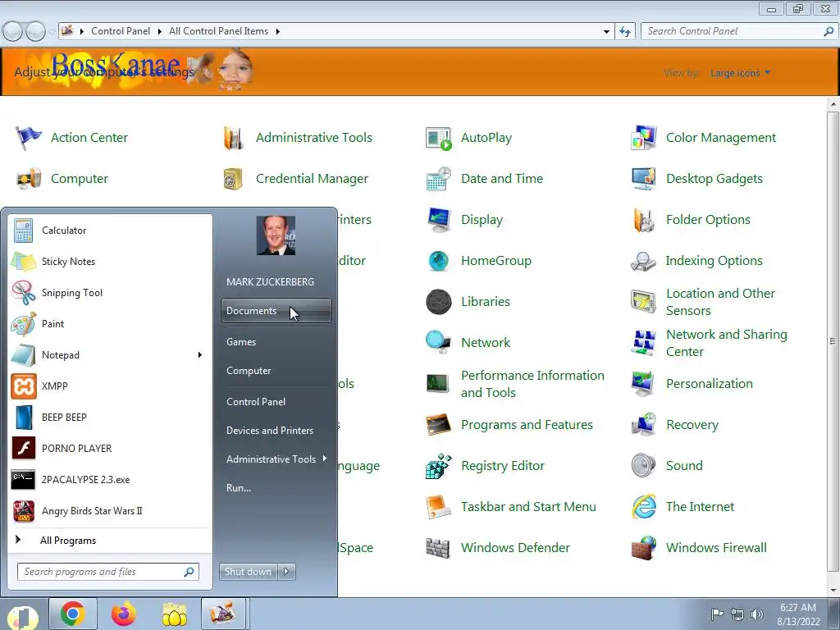Click the Search Control Panel field
The height and width of the screenshot is (630, 840).
coord(739,32)
